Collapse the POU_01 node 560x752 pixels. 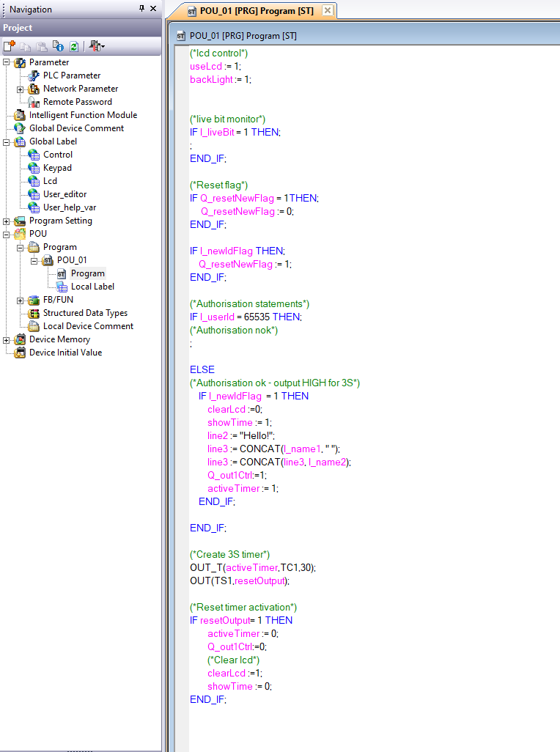34,261
